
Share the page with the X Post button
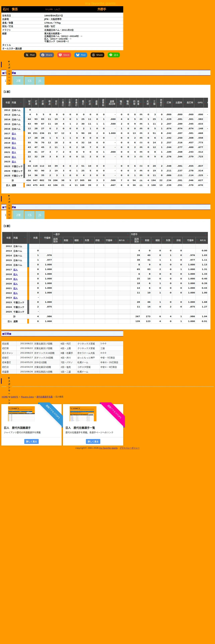(30, 55)
